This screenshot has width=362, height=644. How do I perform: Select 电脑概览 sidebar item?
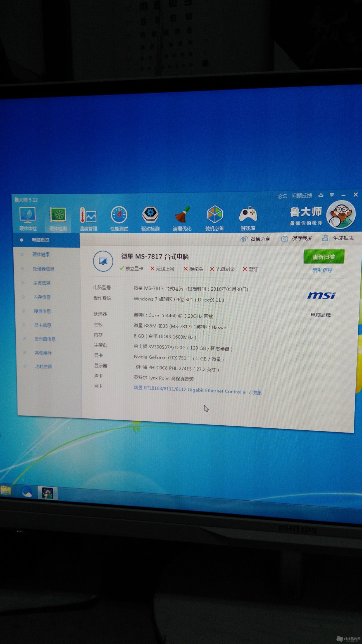click(x=46, y=240)
